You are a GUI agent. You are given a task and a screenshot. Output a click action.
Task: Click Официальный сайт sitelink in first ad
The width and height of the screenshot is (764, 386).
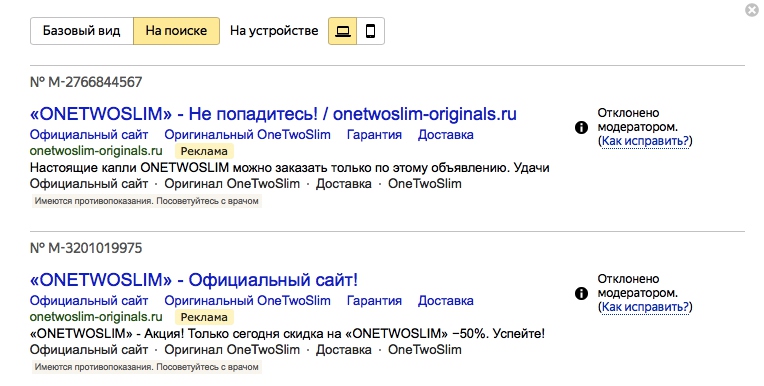pos(89,135)
